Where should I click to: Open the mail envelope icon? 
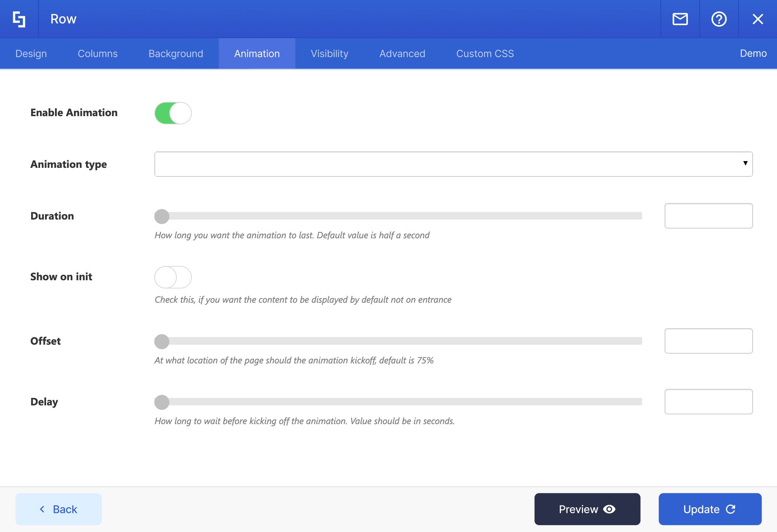click(x=680, y=19)
